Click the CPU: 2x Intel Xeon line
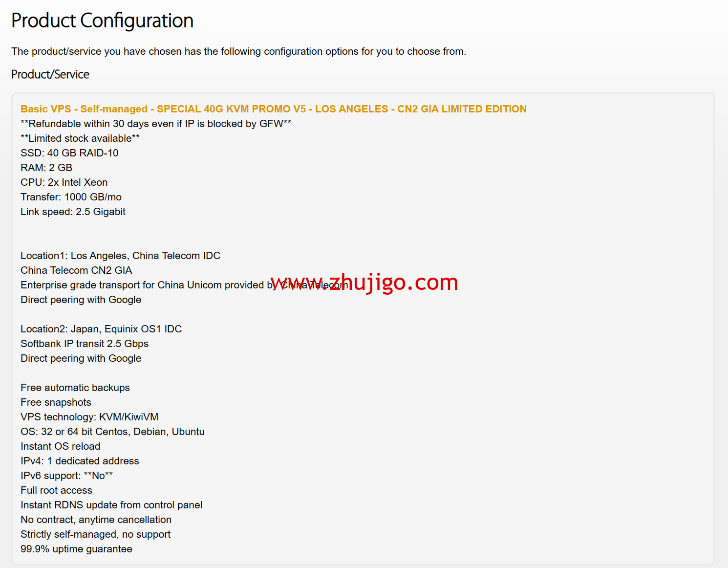This screenshot has width=728, height=568. click(x=64, y=182)
